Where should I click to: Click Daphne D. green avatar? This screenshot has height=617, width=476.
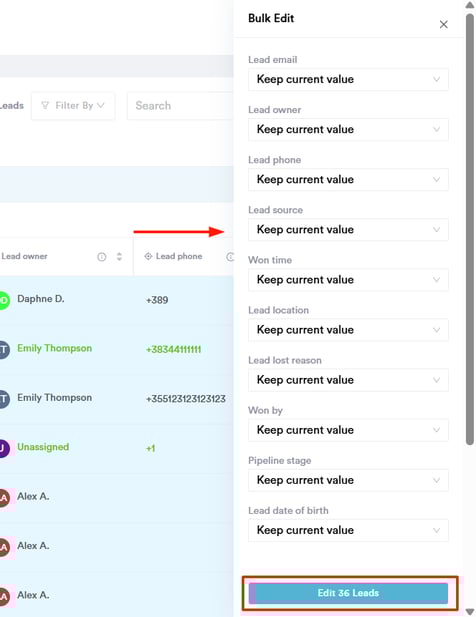coord(4,301)
